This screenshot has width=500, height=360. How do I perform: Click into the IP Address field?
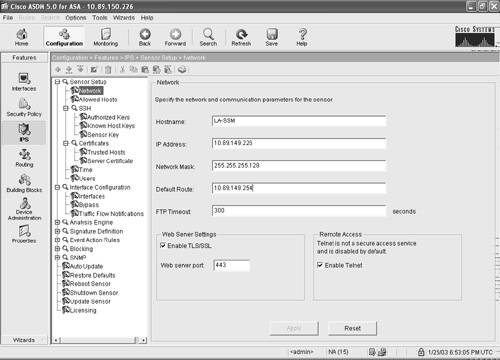pyautogui.click(x=299, y=143)
